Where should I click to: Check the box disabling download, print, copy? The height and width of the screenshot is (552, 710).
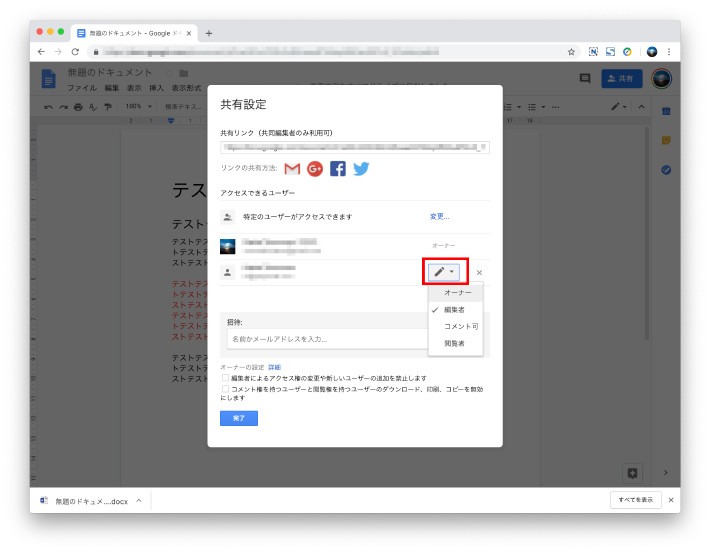[225, 389]
